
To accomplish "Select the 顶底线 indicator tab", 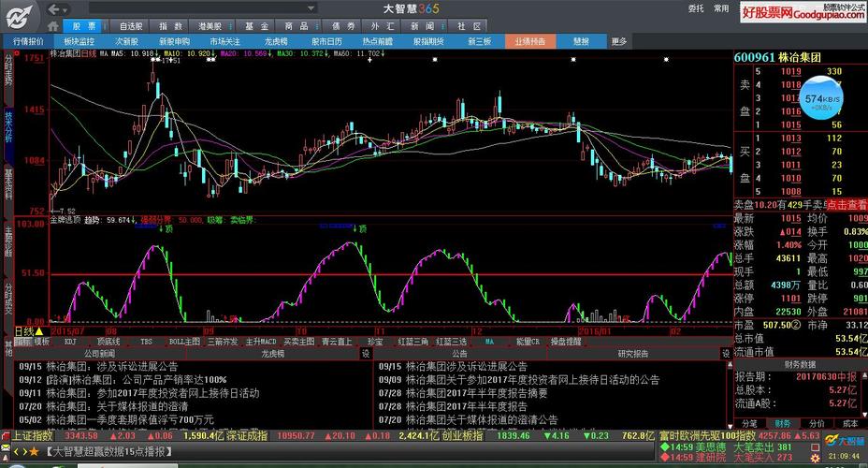I will coord(108,342).
